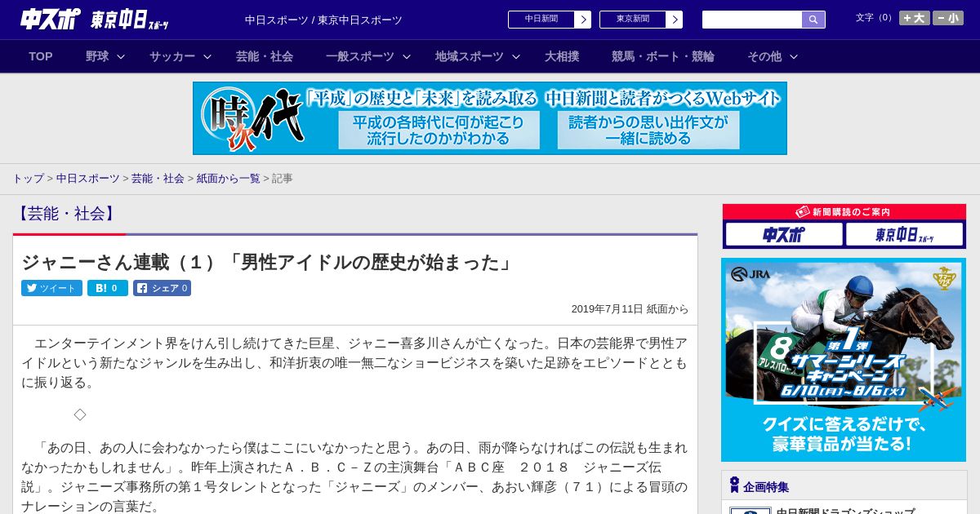Click the 企画特集 ribbon icon
This screenshot has width=980, height=514.
(x=734, y=485)
